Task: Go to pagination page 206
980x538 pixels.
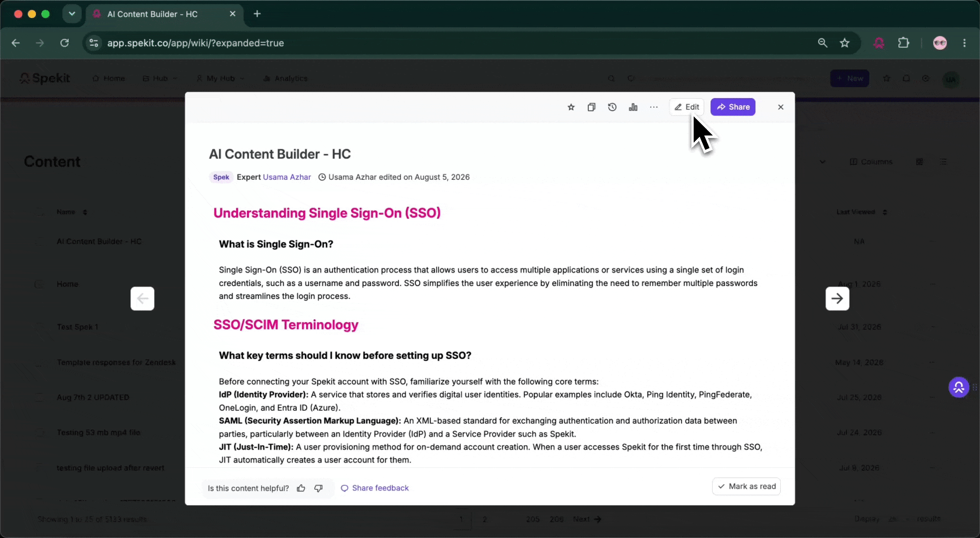Action: 556,519
